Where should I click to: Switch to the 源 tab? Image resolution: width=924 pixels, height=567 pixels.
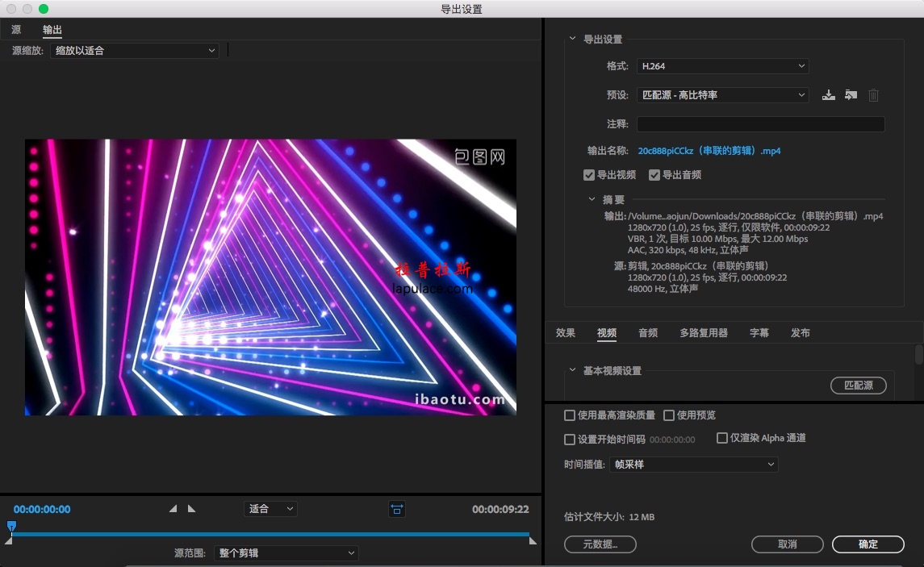(x=16, y=30)
